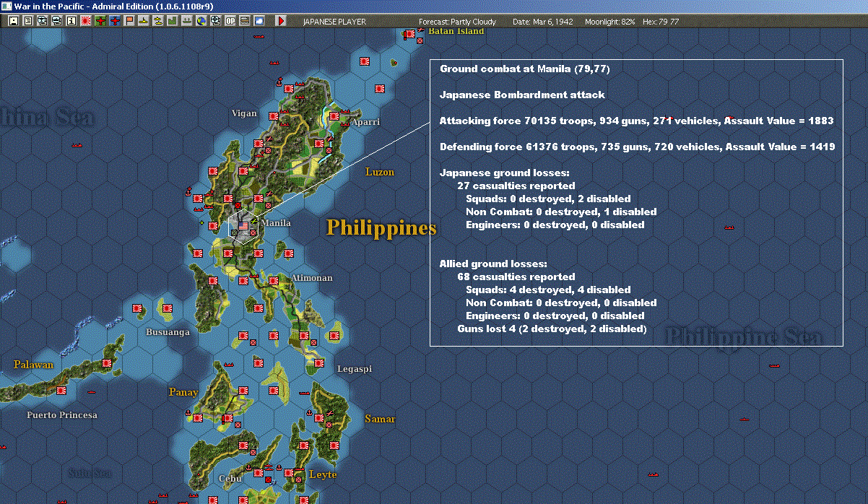Click the Samar island label
The height and width of the screenshot is (504, 868).
point(380,419)
